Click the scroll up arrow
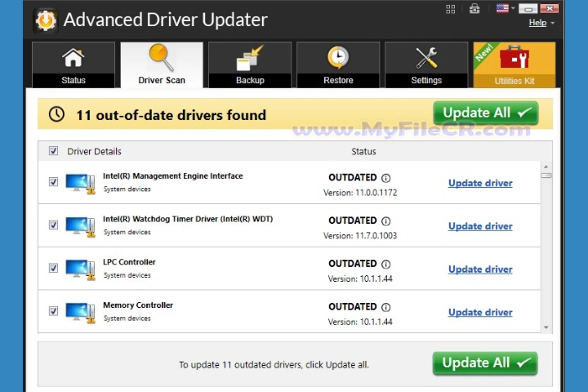Screen dimensions: 588x392 tap(546, 167)
